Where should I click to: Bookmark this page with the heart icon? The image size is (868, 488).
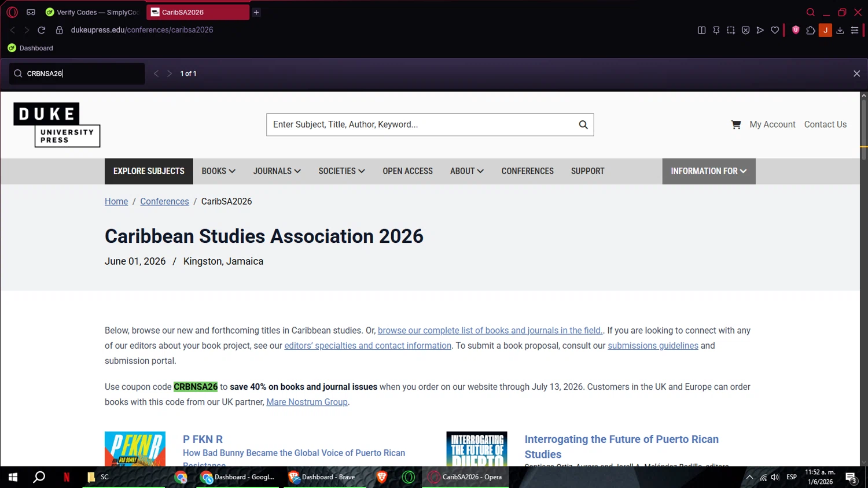click(775, 30)
